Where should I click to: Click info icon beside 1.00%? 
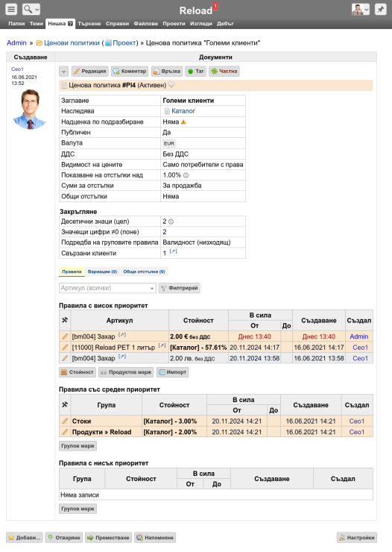[186, 175]
